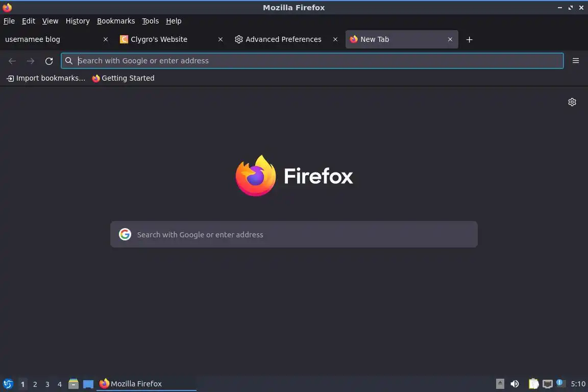
Task: Click the Google logo in search box
Action: (125, 234)
